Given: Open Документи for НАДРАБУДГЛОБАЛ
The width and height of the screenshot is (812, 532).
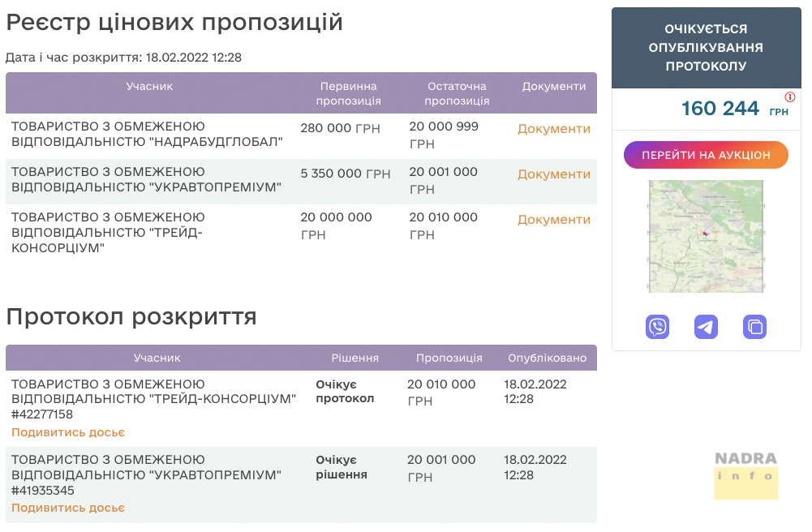Looking at the screenshot, I should (553, 129).
